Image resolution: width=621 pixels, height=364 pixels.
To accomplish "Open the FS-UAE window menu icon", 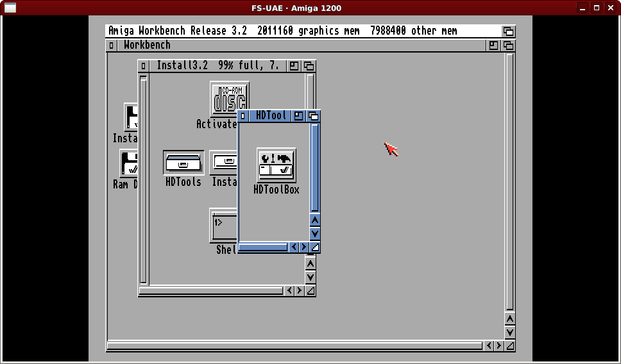I will coord(10,8).
